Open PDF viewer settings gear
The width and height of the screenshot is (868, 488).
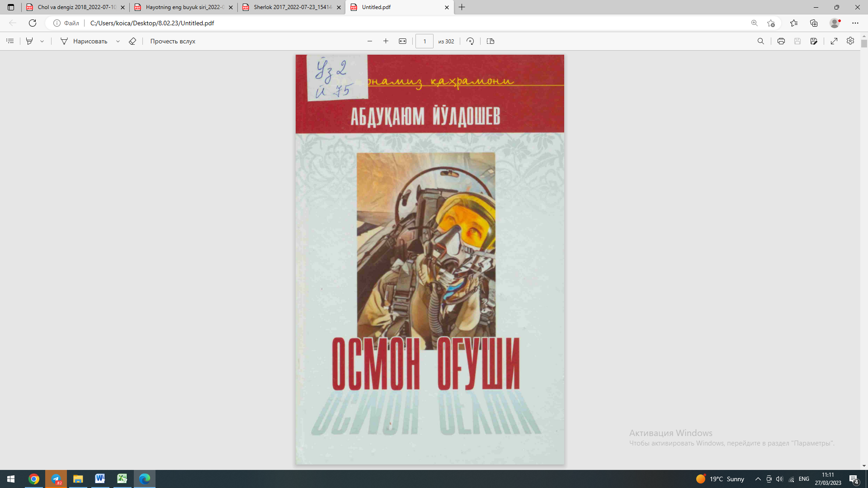point(850,41)
